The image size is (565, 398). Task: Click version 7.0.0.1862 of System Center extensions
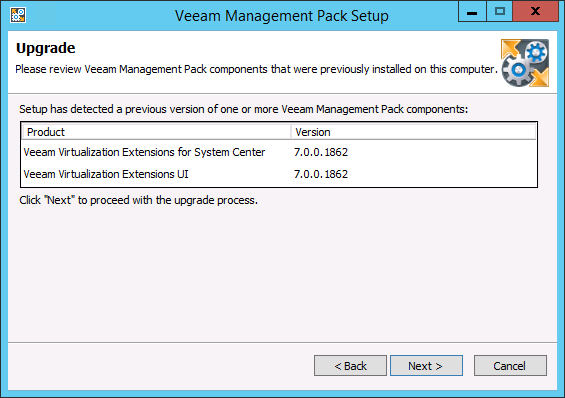321,152
